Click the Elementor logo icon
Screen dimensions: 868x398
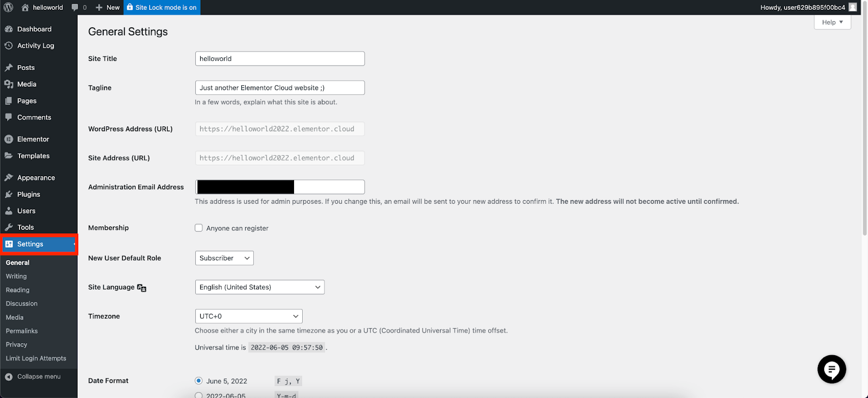(9, 139)
